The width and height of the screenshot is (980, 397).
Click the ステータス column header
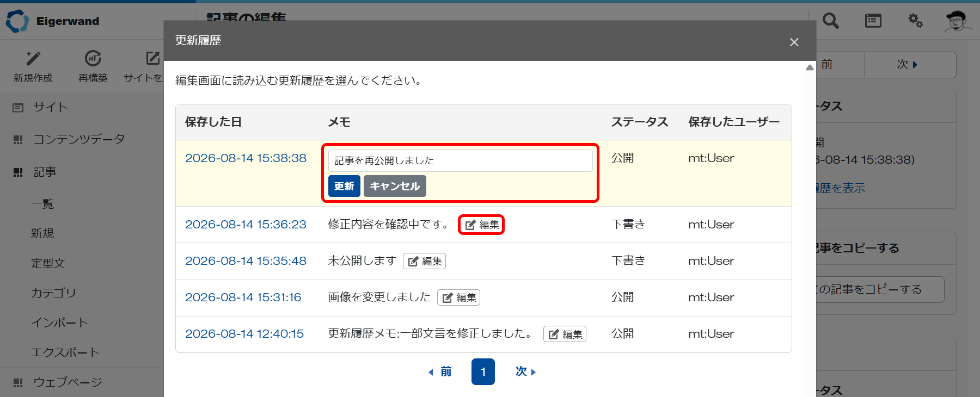tap(640, 122)
